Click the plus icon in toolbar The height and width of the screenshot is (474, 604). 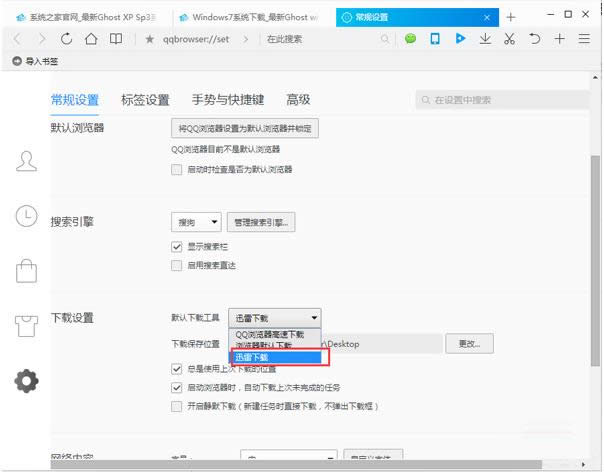click(560, 39)
